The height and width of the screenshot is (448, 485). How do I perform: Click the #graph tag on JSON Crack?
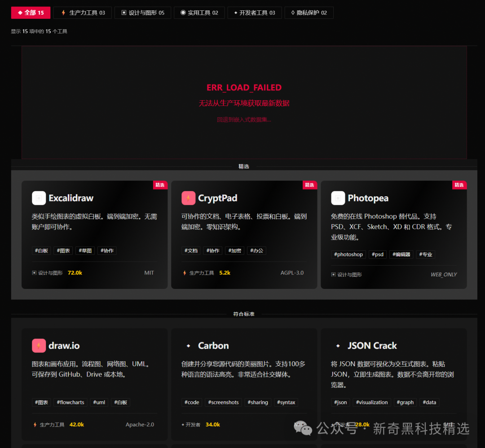(x=405, y=402)
